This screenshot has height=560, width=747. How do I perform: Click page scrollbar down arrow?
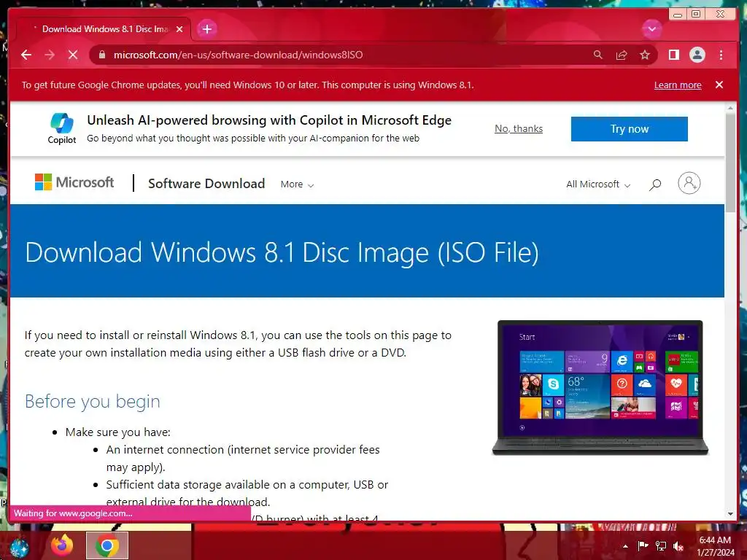(730, 514)
